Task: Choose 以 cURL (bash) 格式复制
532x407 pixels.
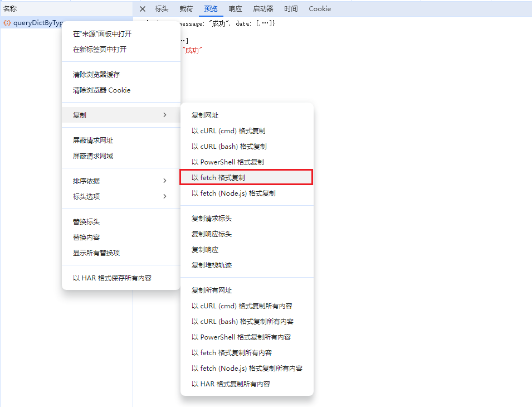Action: pos(229,146)
